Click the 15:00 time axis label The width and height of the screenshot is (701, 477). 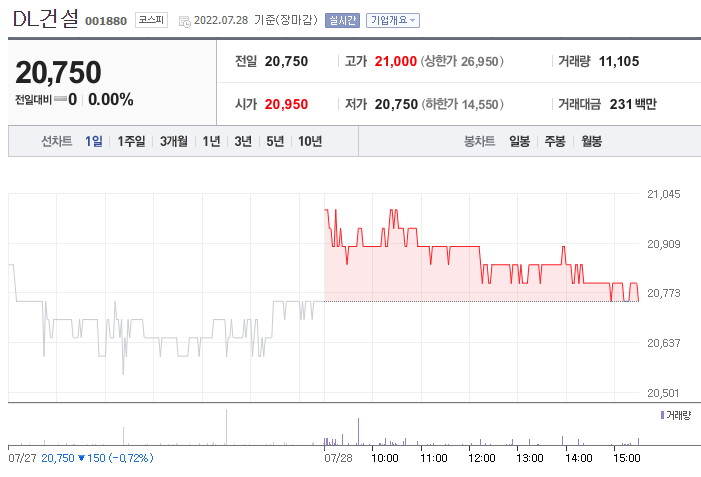click(626, 458)
